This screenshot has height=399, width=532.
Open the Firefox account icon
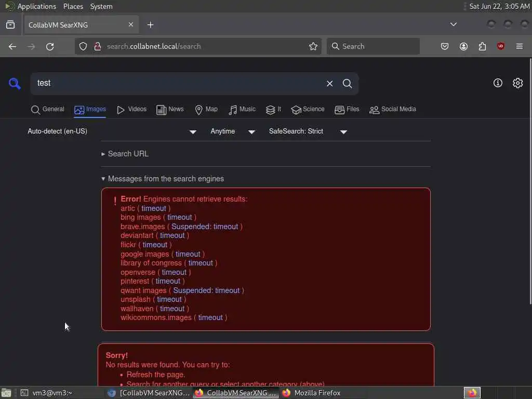(x=463, y=46)
